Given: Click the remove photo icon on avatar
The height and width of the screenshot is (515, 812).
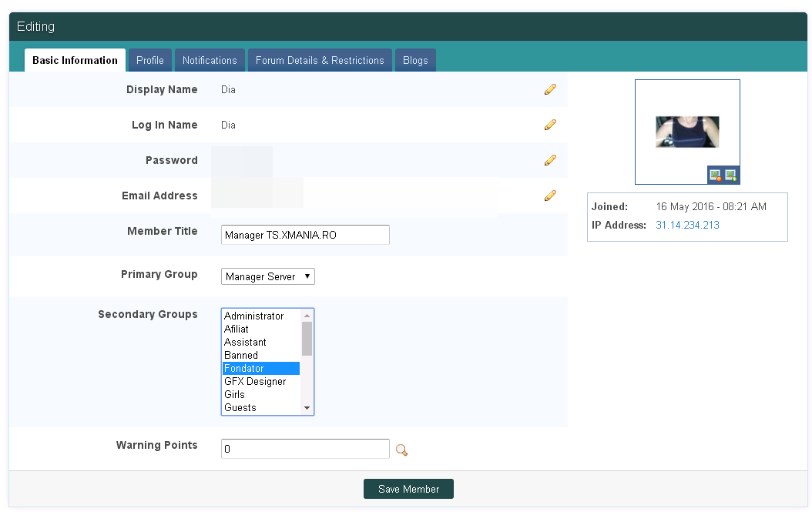Looking at the screenshot, I should tap(715, 175).
